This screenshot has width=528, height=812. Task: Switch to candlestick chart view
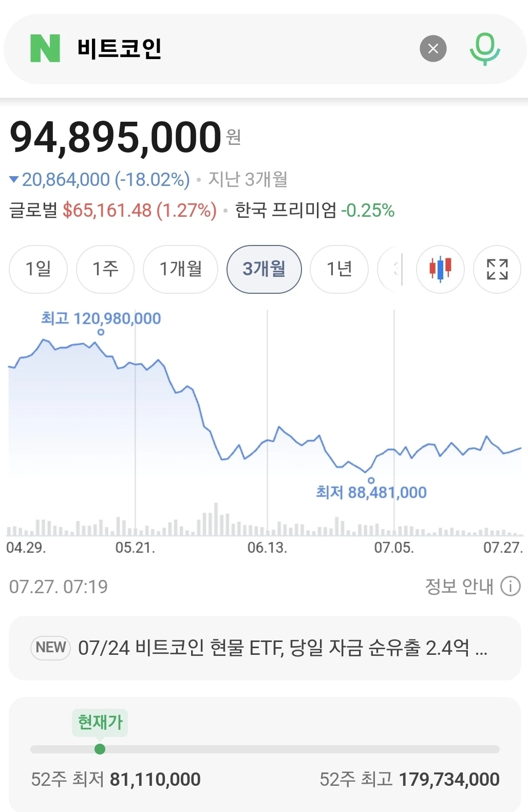[x=440, y=269]
